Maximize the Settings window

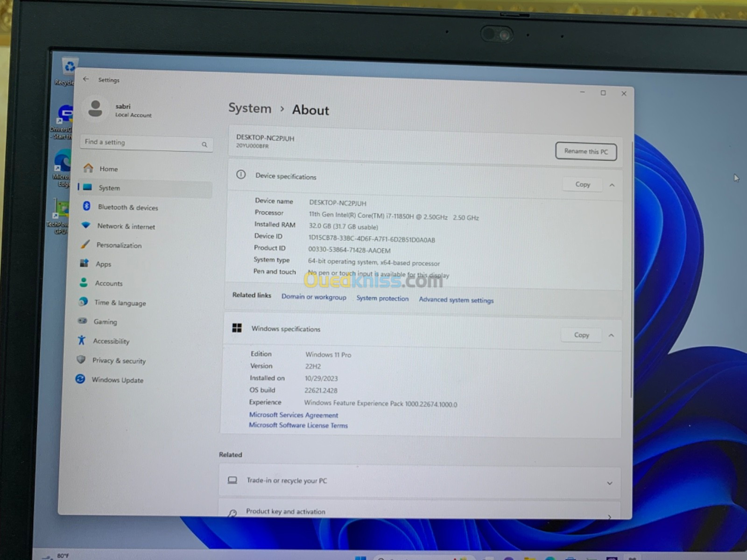coord(603,93)
